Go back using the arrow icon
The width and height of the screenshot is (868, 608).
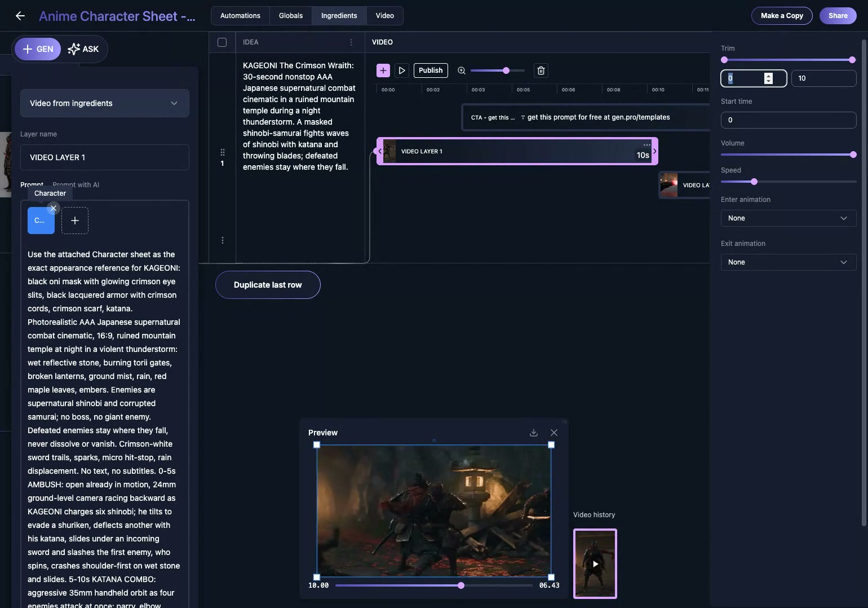(20, 16)
